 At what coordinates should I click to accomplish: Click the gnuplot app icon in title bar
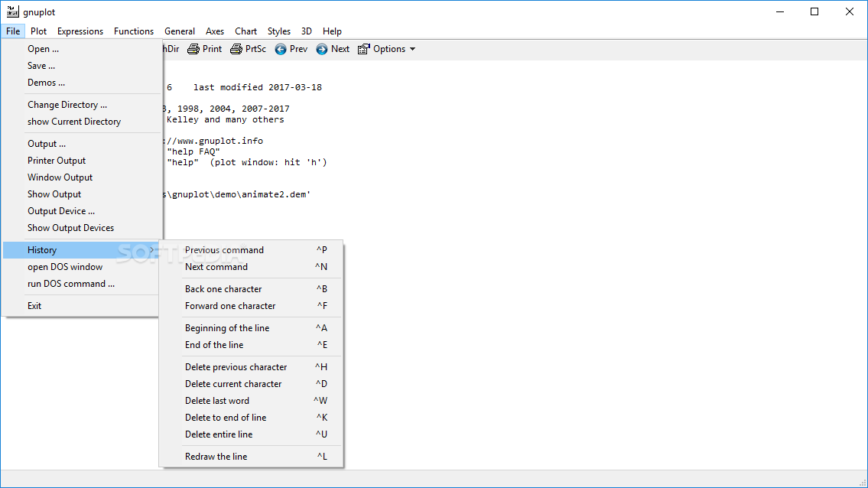[x=12, y=11]
